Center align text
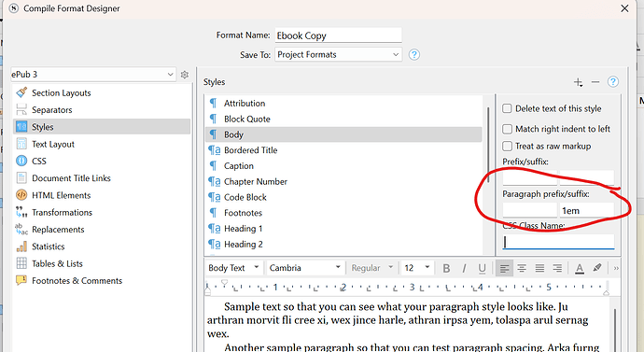The width and height of the screenshot is (644, 352). pyautogui.click(x=522, y=268)
